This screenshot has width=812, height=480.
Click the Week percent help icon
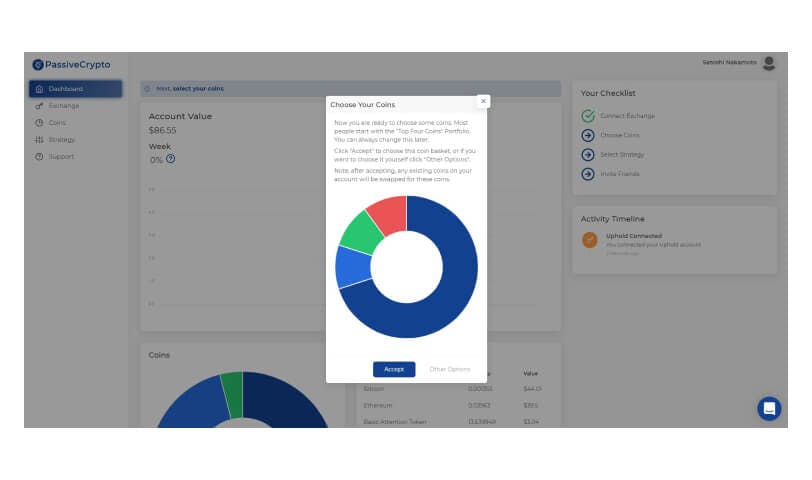coord(170,159)
